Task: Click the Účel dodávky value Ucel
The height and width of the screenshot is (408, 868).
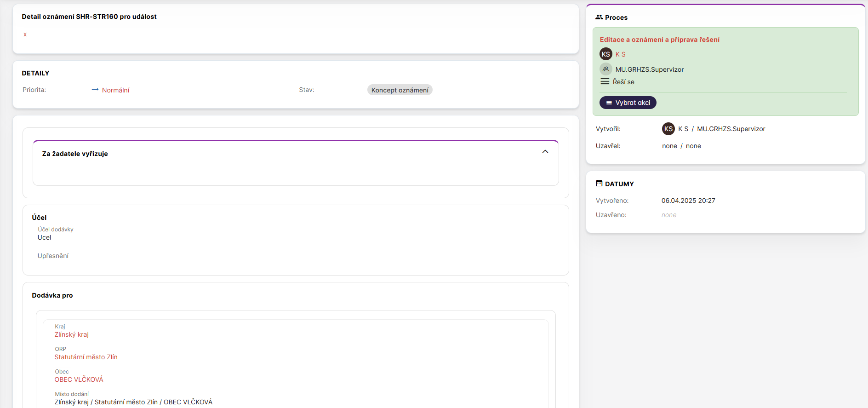Action: [x=44, y=237]
